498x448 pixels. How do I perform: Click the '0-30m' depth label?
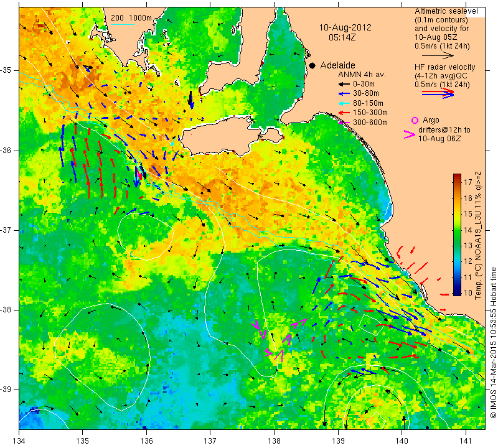[364, 84]
